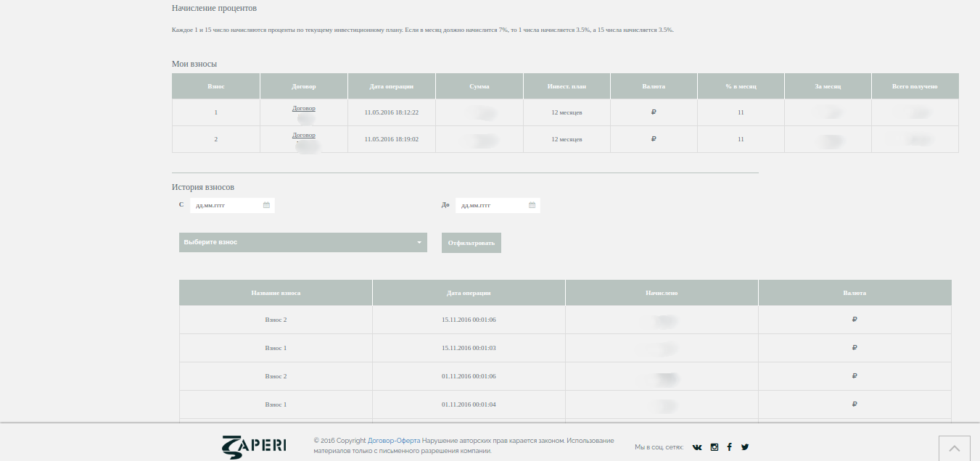Open the 'Договор-Оферта' footer link
The image size is (980, 461).
pos(394,441)
